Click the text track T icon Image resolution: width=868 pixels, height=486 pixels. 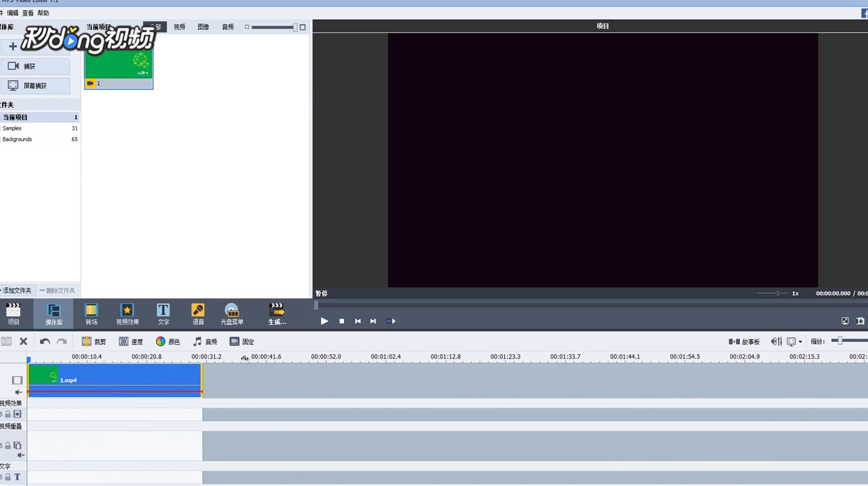point(18,477)
